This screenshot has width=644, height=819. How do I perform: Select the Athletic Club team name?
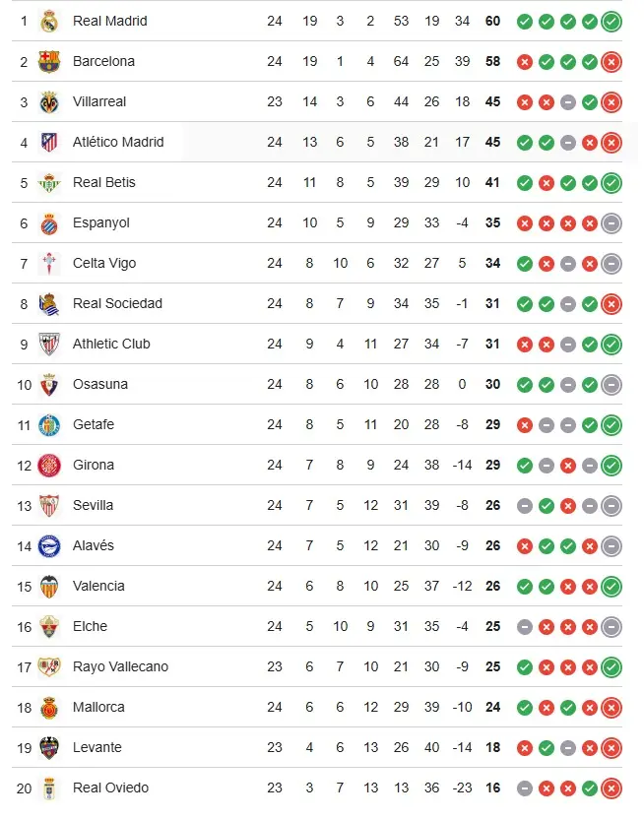pyautogui.click(x=111, y=344)
